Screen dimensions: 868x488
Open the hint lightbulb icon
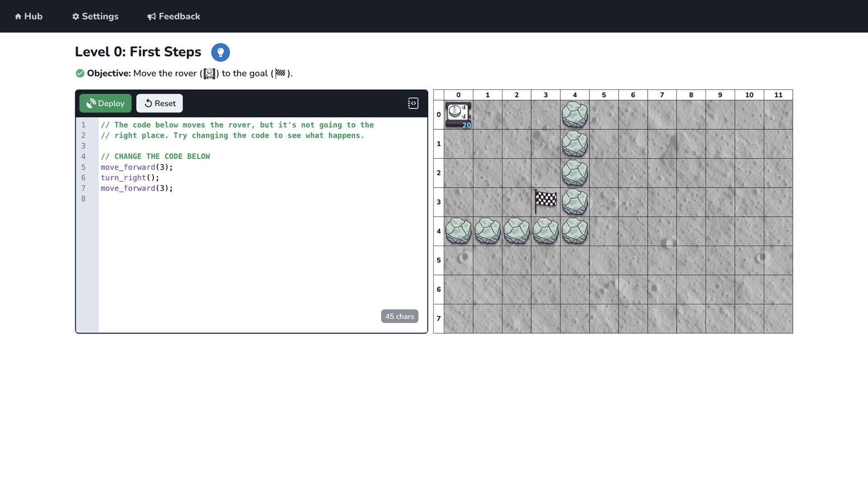click(x=220, y=52)
